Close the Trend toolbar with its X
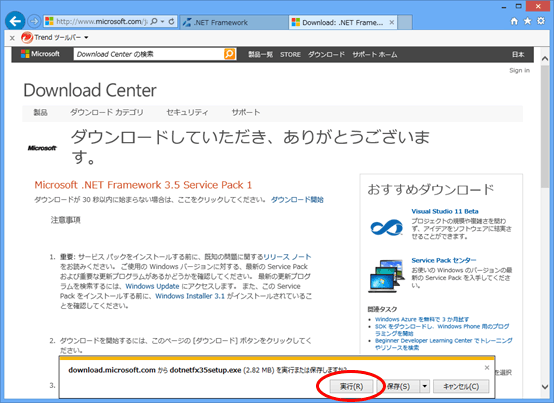The height and width of the screenshot is (403, 554). (12, 38)
